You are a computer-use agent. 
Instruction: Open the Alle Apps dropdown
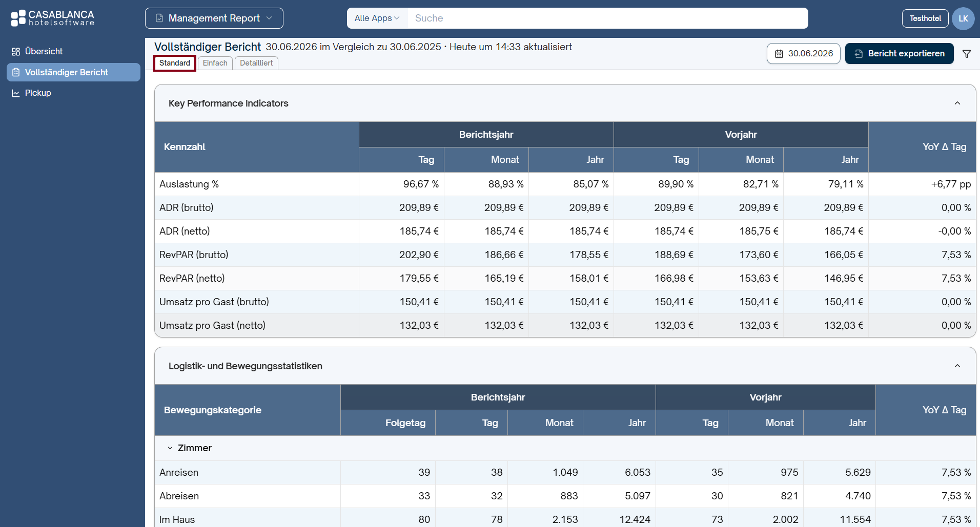coord(377,18)
